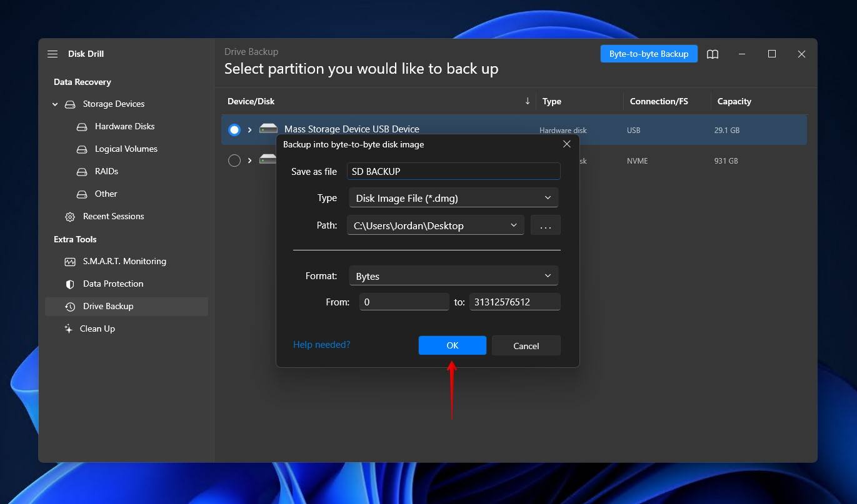
Task: Confirm the backup with OK
Action: (453, 345)
